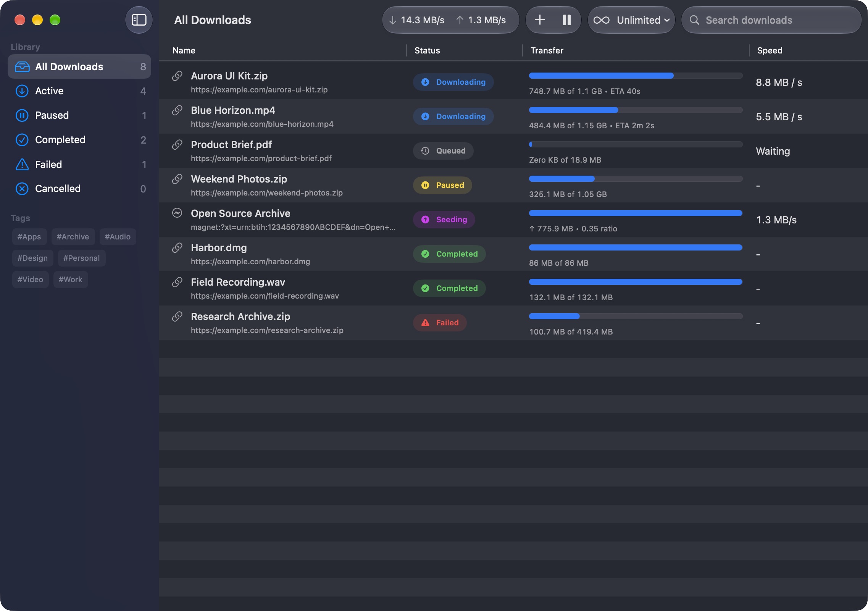The image size is (868, 611).
Task: Click the torrent icon beside Open Source Archive
Action: 177,213
